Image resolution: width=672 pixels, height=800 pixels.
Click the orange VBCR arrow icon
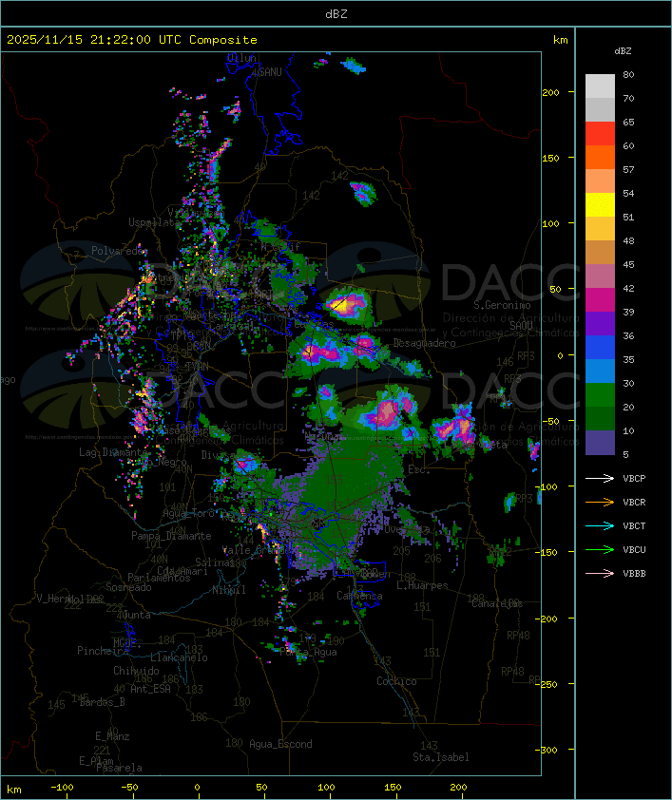600,502
